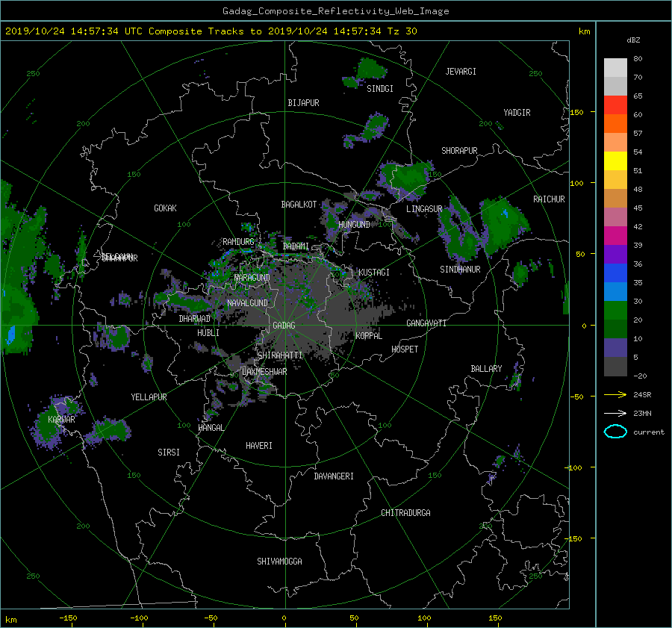Click the HOSPET city label
Viewport: 672px width, 628px height.
coord(405,349)
